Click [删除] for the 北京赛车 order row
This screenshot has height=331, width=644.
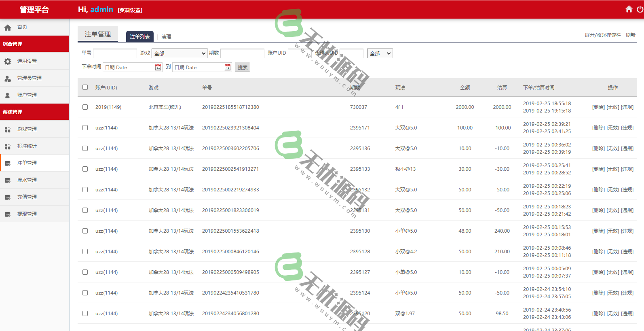598,107
